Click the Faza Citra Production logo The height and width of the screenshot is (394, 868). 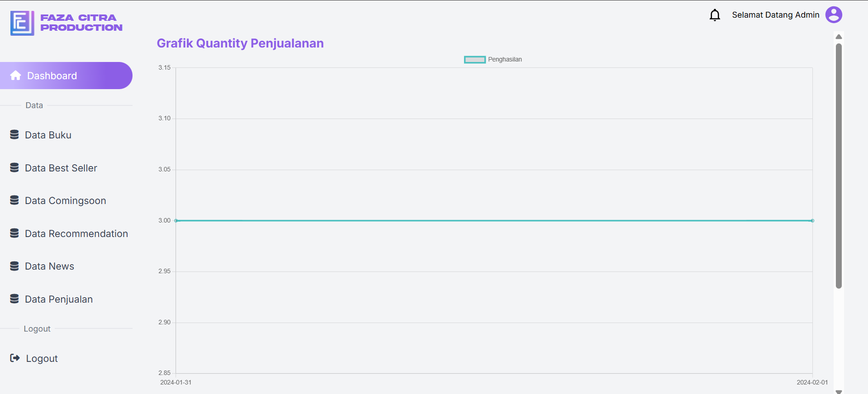coord(66,23)
